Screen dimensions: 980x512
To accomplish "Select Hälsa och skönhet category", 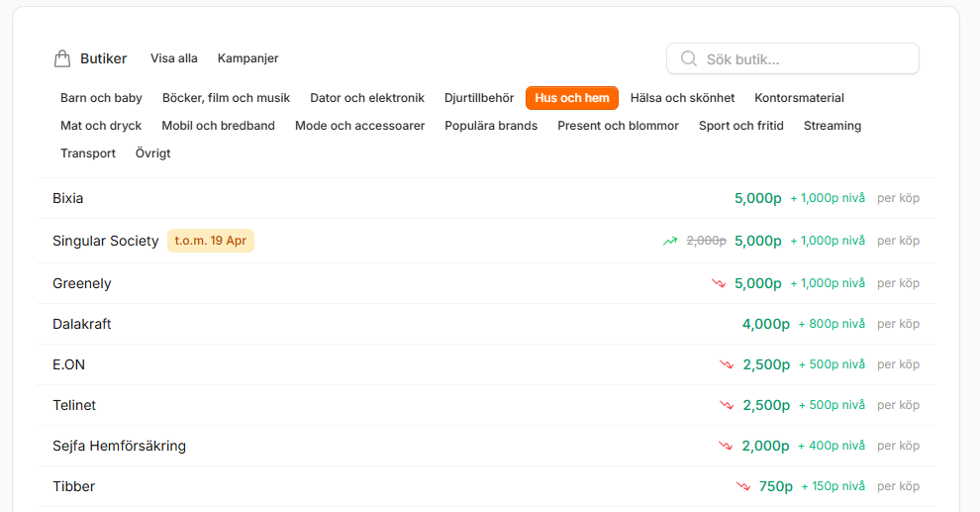I will pos(682,98).
